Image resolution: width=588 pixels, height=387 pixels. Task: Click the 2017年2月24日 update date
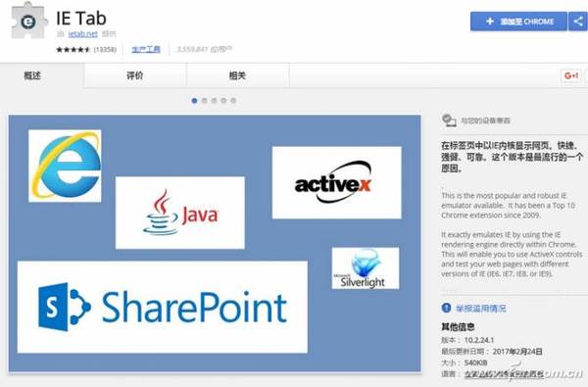tap(517, 352)
